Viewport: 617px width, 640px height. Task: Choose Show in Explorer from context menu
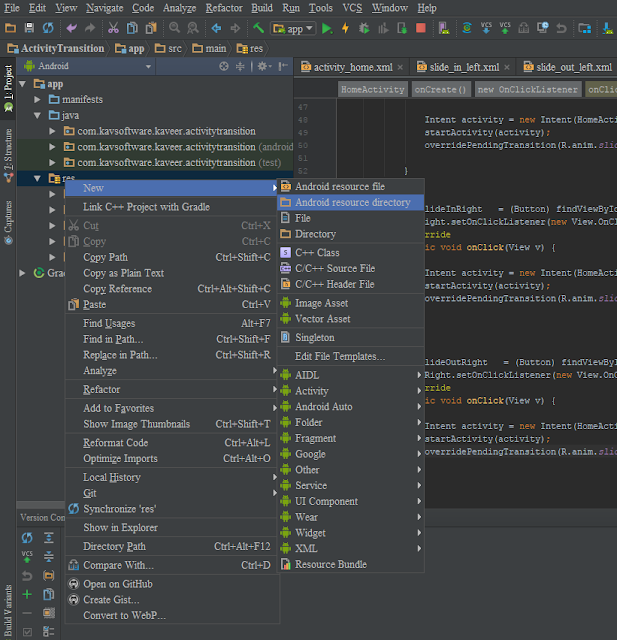[120, 527]
